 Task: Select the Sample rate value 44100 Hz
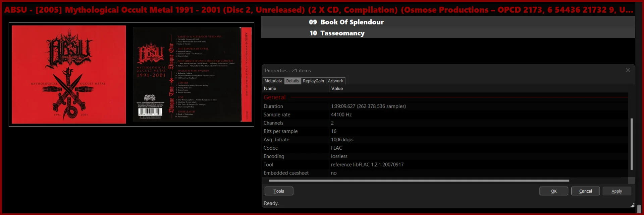341,115
